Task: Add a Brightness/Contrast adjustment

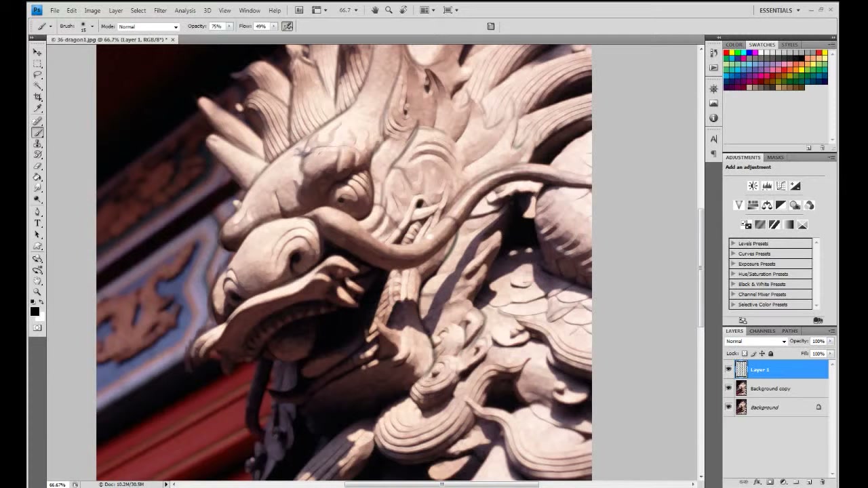Action: point(753,186)
